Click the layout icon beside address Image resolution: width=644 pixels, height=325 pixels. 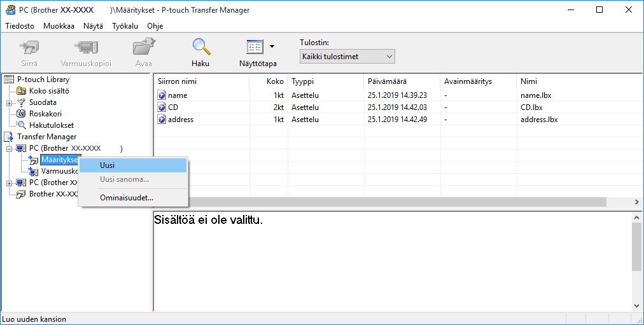[x=162, y=120]
